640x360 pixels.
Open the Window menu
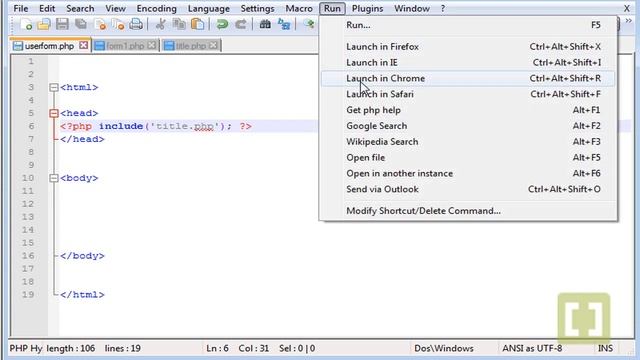coord(411,8)
